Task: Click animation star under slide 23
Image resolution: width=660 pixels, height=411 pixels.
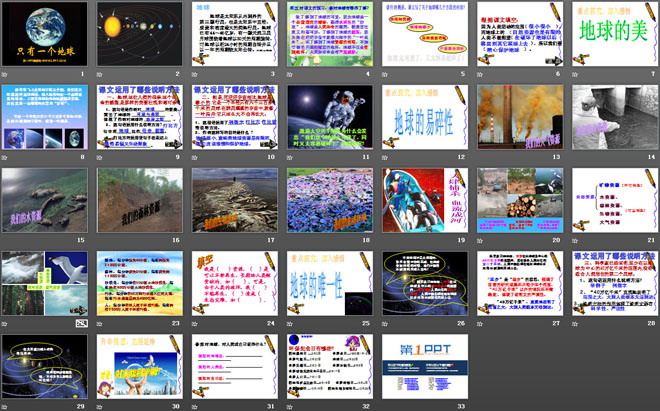Action: pos(99,324)
